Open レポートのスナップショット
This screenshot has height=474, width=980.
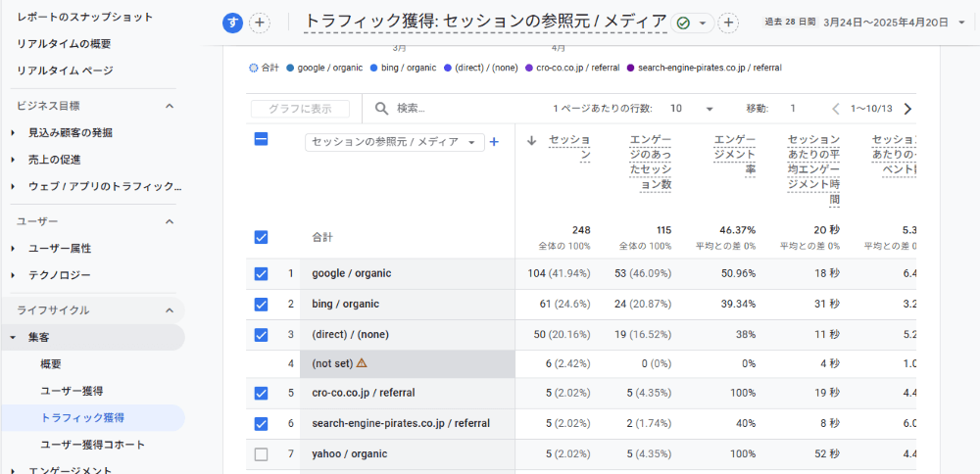pyautogui.click(x=84, y=17)
